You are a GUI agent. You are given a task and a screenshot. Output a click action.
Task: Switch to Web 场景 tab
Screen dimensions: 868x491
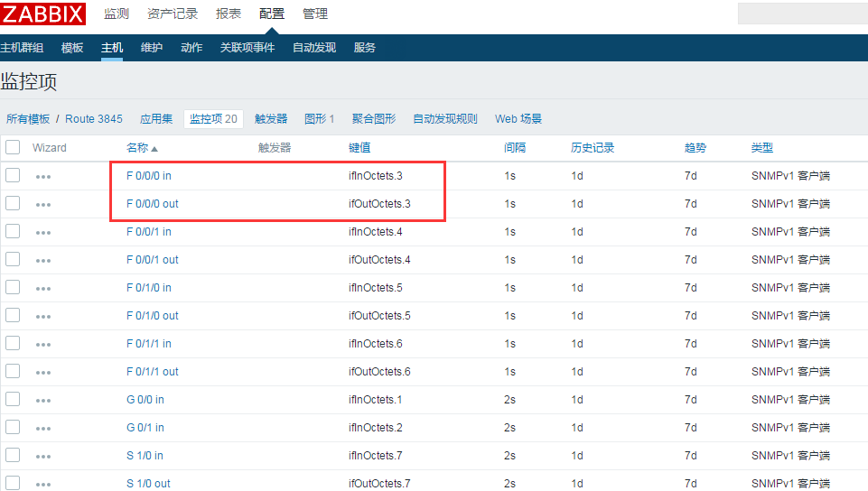click(518, 119)
